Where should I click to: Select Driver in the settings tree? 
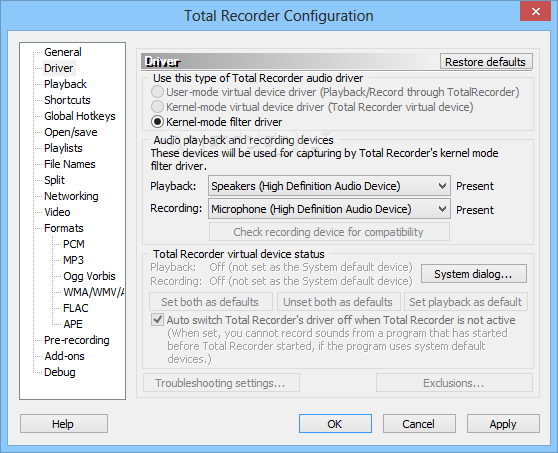[x=58, y=68]
